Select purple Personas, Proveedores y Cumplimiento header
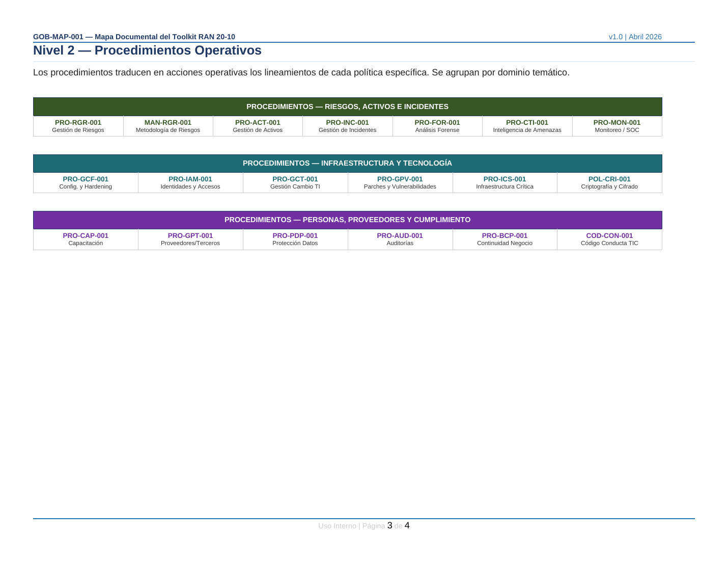The height and width of the screenshot is (563, 728). [x=348, y=220]
